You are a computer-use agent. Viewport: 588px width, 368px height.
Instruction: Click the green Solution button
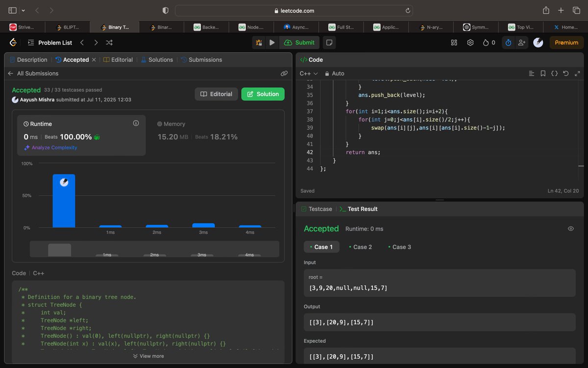pos(263,94)
